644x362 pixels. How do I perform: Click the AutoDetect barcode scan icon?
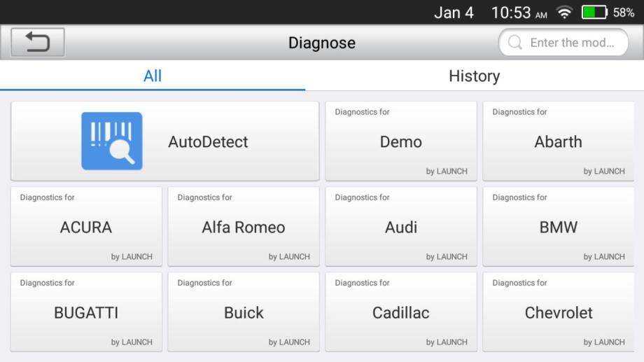tap(111, 141)
